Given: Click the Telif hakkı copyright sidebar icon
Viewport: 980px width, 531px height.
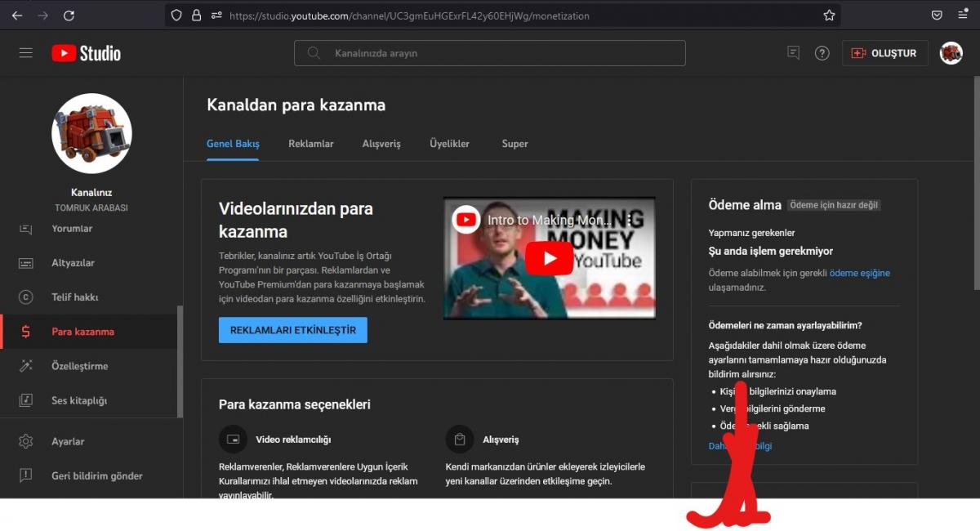Looking at the screenshot, I should tap(26, 297).
